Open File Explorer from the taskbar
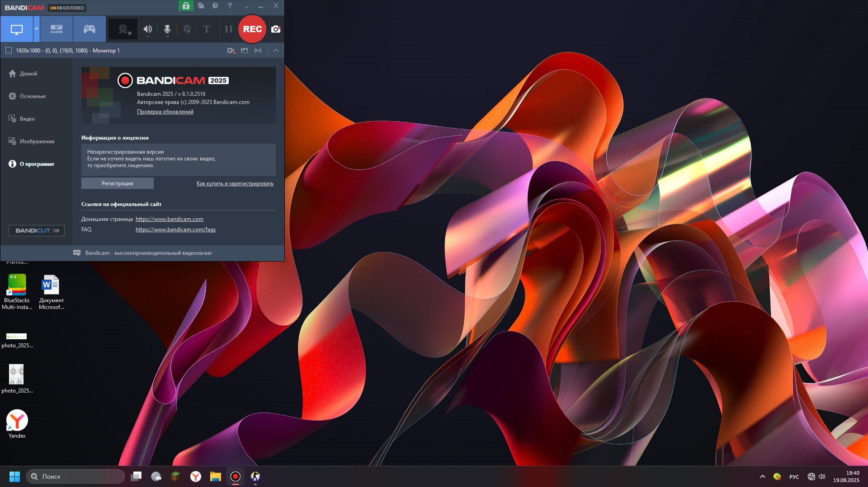 (216, 477)
